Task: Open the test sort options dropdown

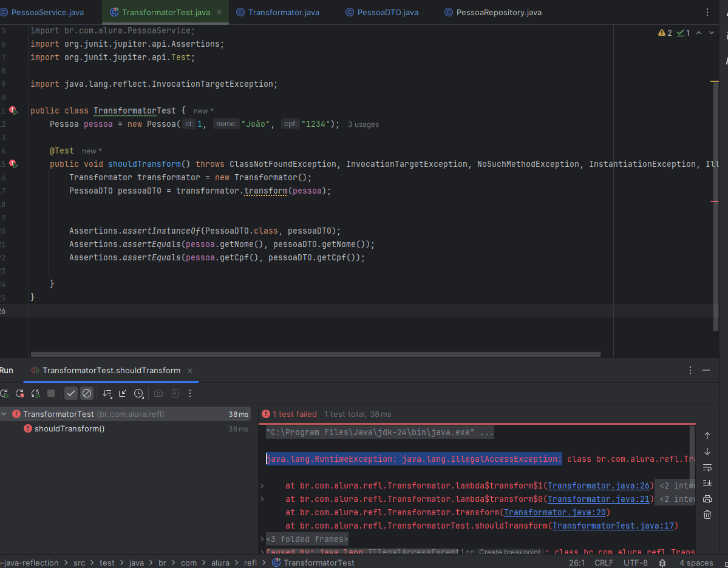Action: click(x=107, y=393)
